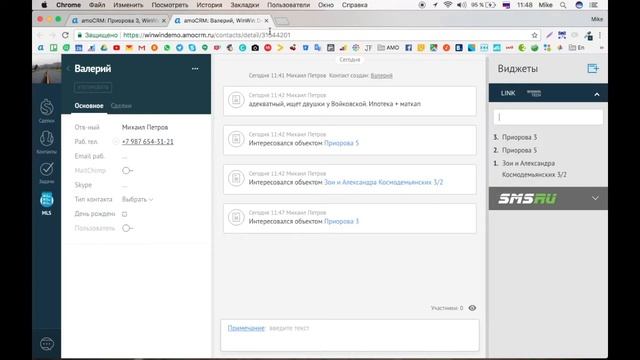Click responsible user Михаил Петров value

point(145,127)
